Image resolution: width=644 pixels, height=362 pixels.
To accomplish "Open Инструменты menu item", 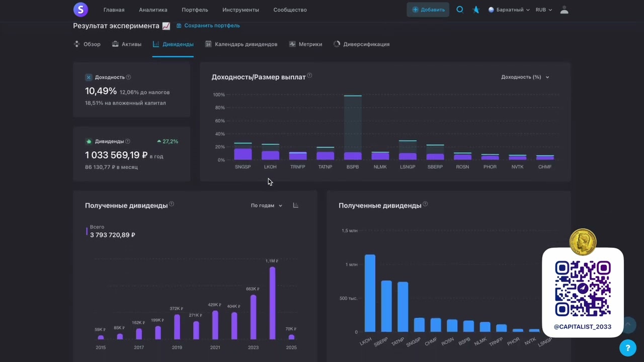I will click(240, 10).
